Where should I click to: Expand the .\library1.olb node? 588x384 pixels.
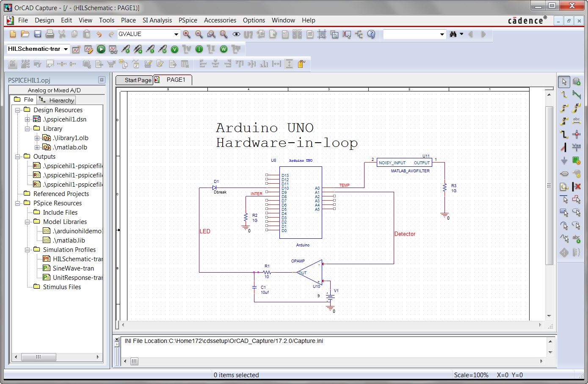[x=37, y=138]
